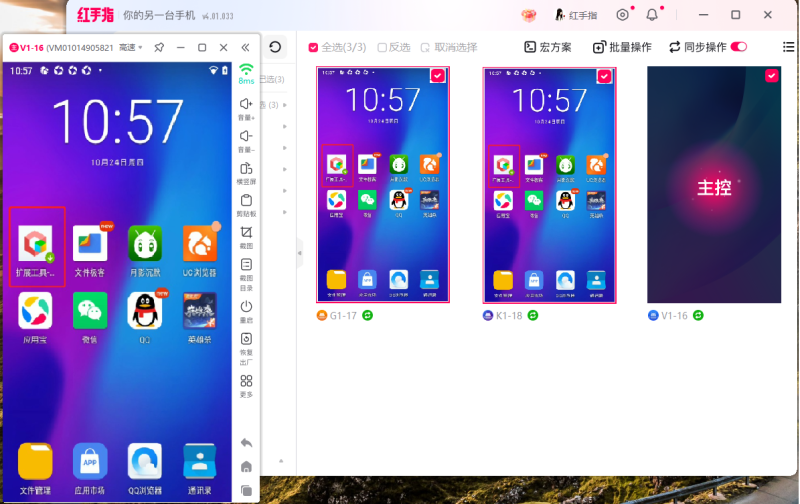Click the 同步操作 label
Viewport: 800px width, 504px height.
(x=705, y=47)
